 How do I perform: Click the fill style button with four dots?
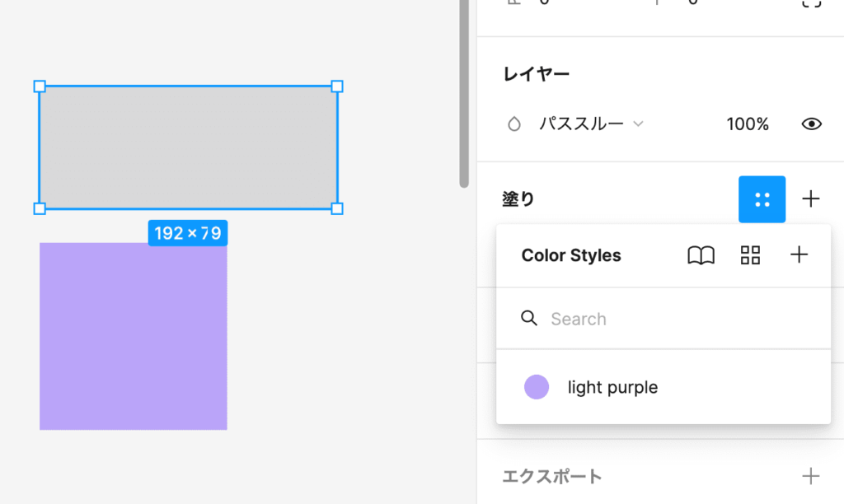(762, 199)
